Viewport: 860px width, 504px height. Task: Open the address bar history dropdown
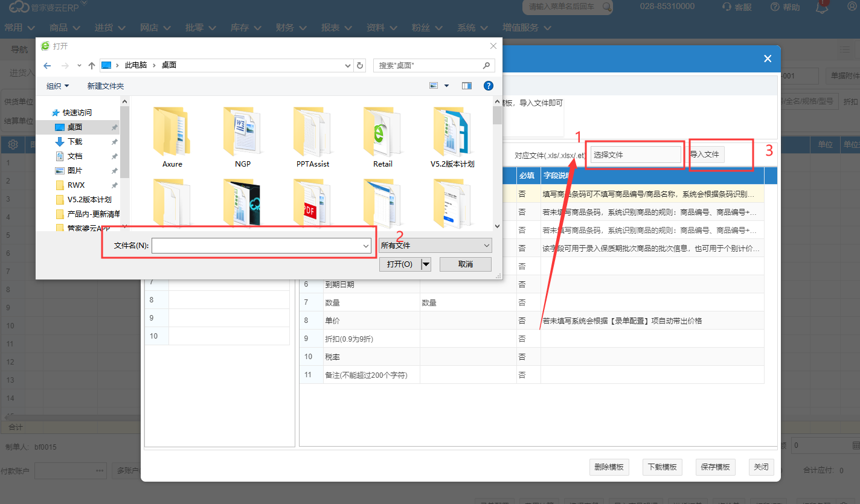[x=348, y=65]
